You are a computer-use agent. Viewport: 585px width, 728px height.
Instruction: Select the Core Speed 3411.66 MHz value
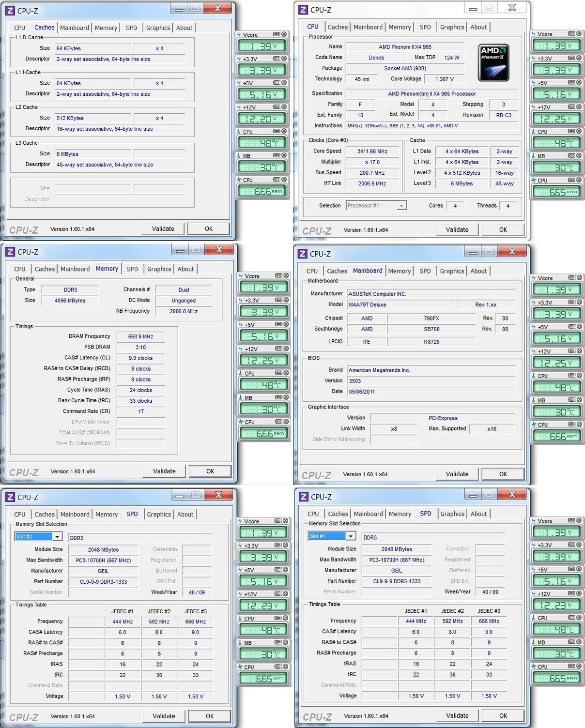coord(372,152)
